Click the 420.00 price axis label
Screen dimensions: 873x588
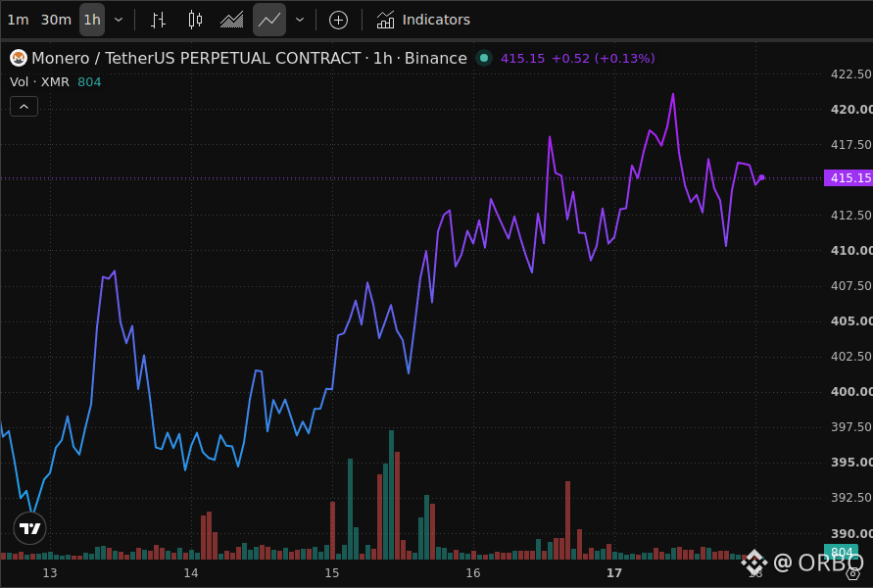click(x=851, y=109)
